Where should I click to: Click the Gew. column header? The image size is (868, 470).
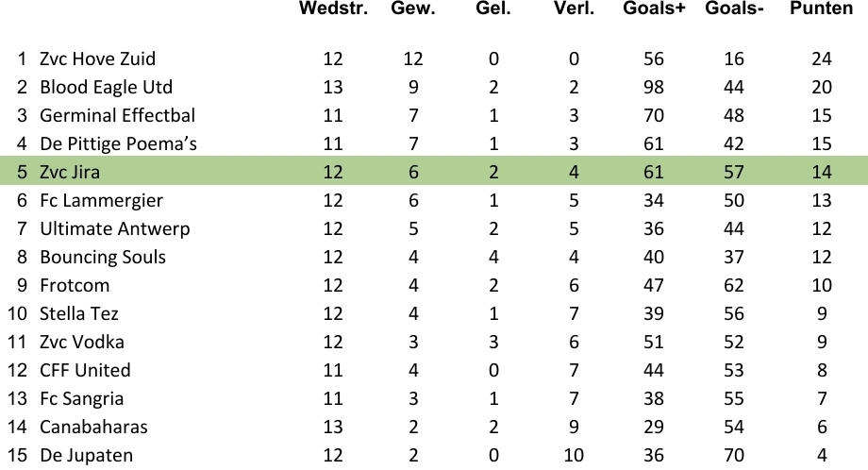[x=412, y=9]
